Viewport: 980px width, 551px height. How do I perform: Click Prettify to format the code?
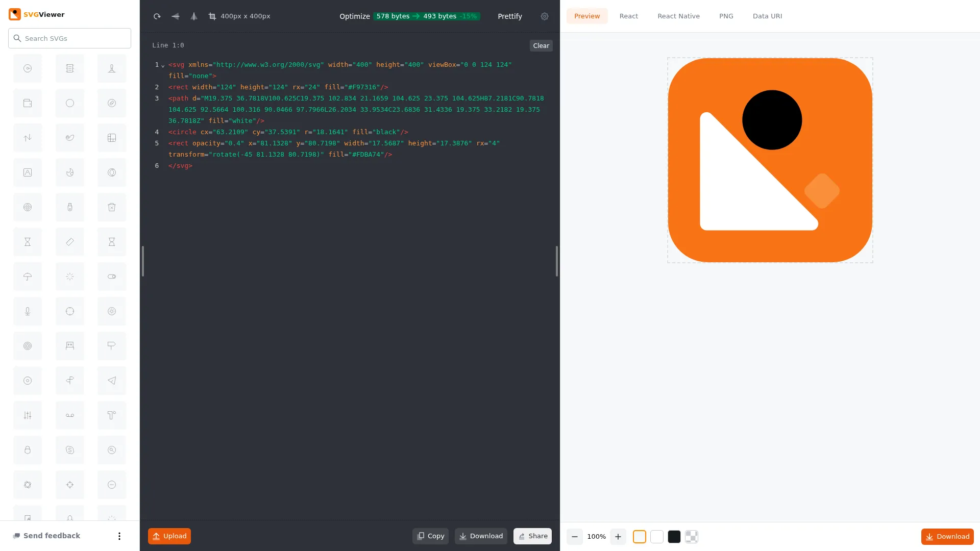tap(510, 16)
